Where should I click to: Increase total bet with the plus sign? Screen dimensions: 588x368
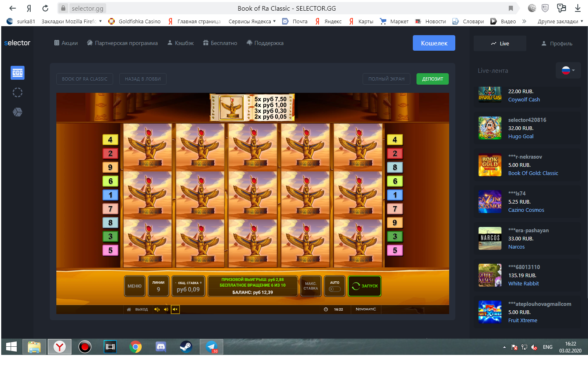coord(201,283)
